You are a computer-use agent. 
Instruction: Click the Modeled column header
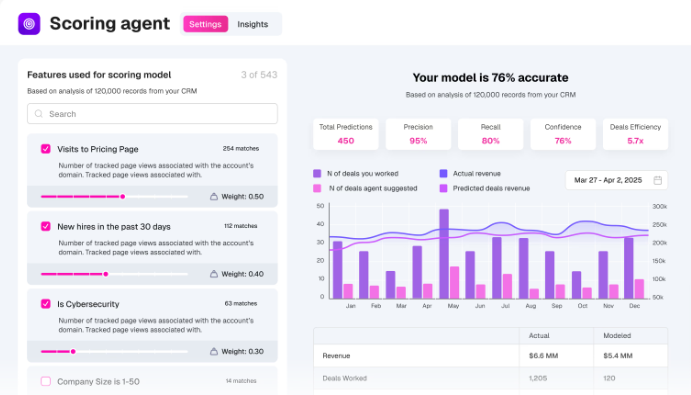617,336
